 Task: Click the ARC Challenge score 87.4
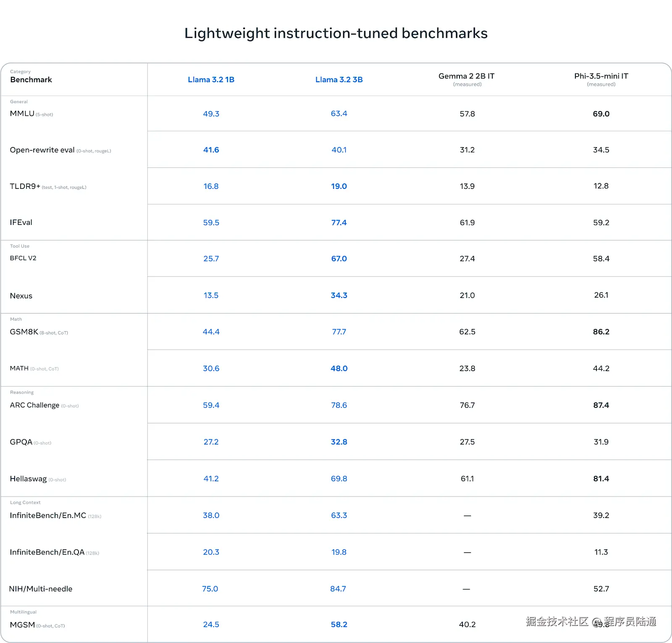[601, 405]
